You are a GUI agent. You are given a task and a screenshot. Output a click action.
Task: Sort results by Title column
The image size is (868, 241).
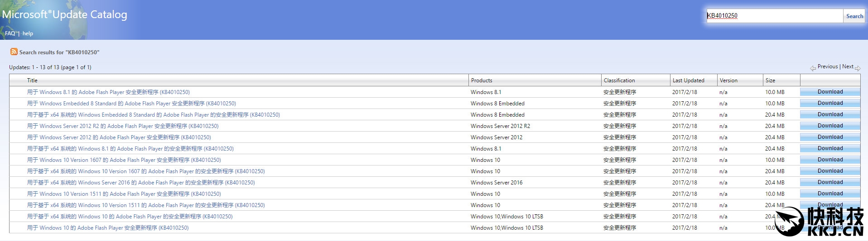[32, 80]
